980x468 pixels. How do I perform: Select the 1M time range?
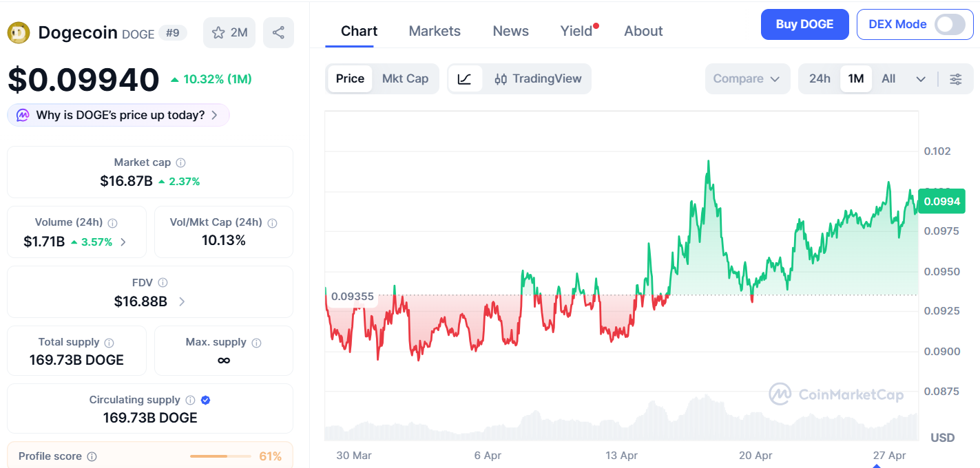tap(856, 78)
